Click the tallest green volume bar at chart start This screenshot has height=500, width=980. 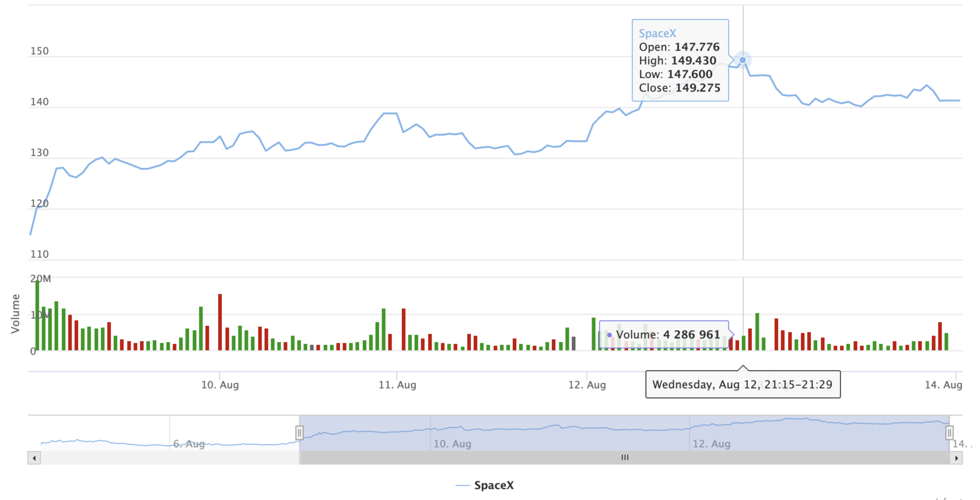click(37, 315)
